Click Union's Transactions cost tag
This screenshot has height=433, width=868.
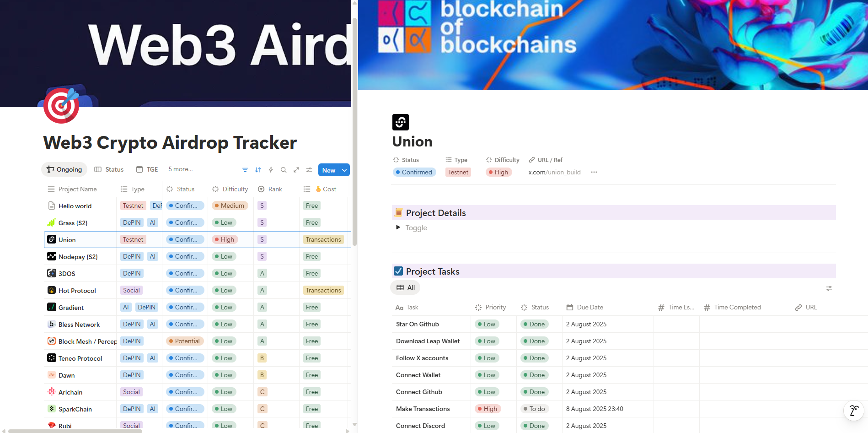point(323,239)
